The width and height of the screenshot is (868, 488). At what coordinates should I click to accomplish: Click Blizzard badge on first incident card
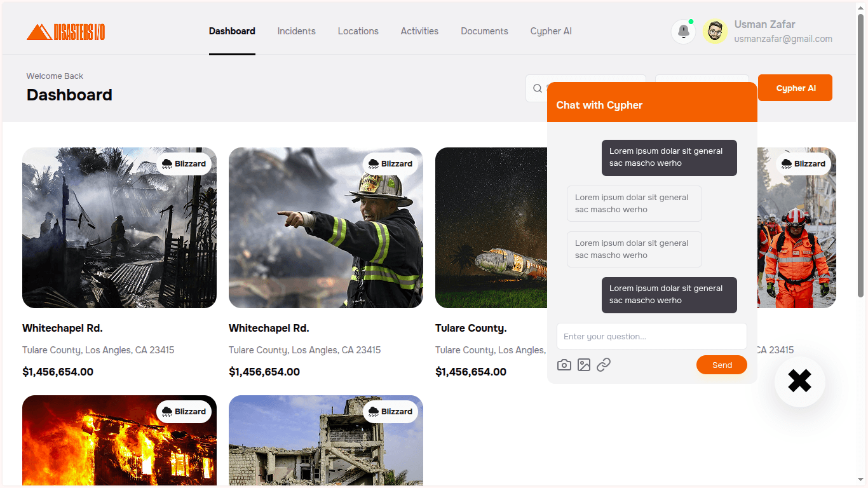[x=184, y=164]
